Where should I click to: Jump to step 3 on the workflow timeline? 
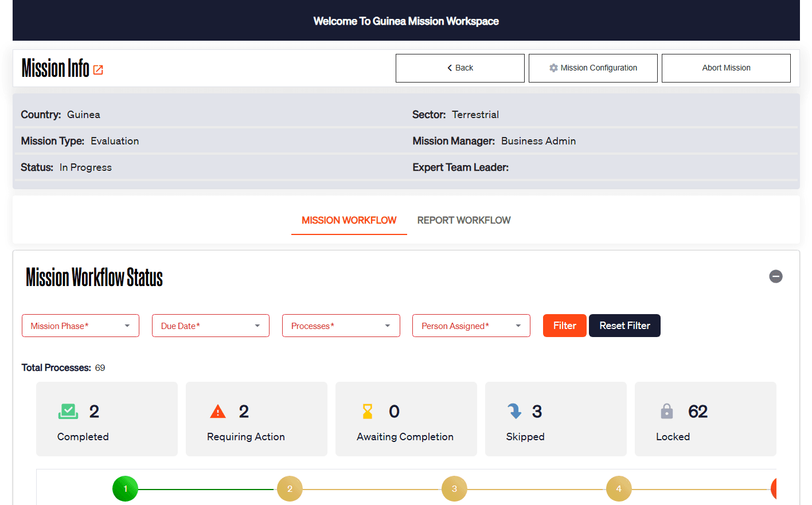[454, 489]
